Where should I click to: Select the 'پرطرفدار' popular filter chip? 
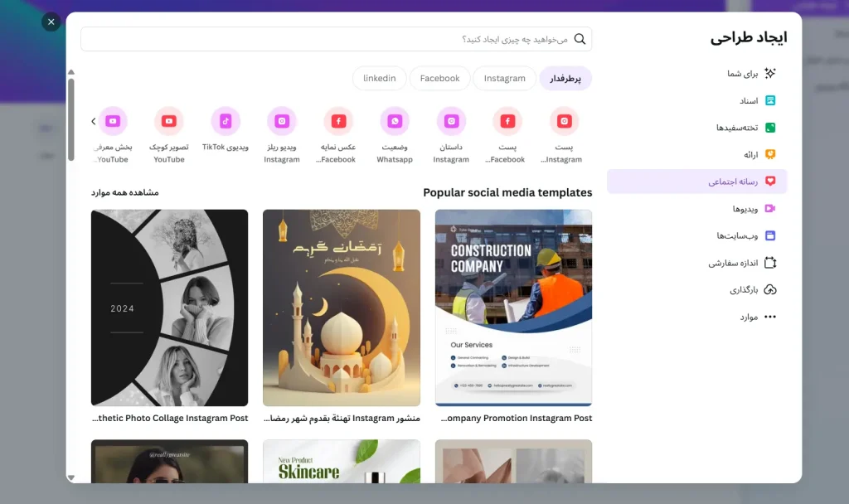coord(565,79)
